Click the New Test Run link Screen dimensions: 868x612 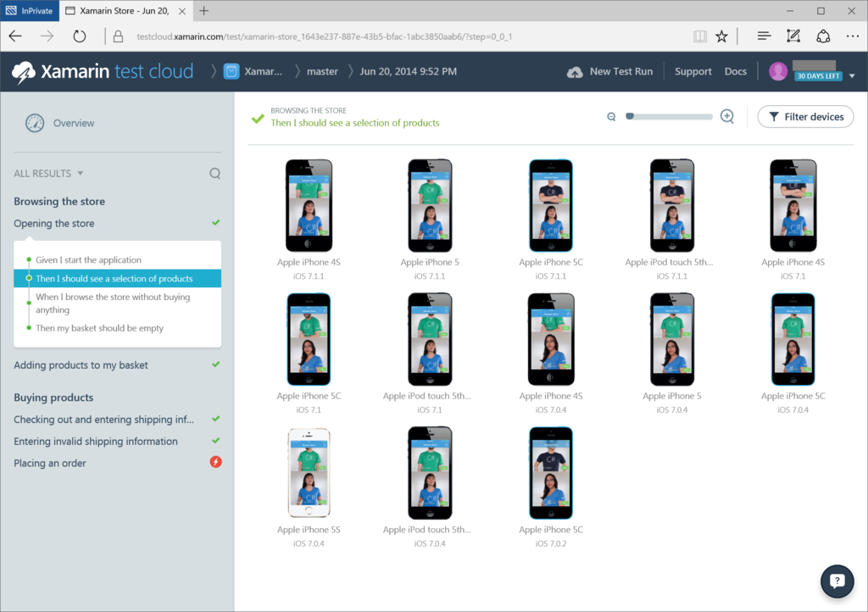coord(621,71)
